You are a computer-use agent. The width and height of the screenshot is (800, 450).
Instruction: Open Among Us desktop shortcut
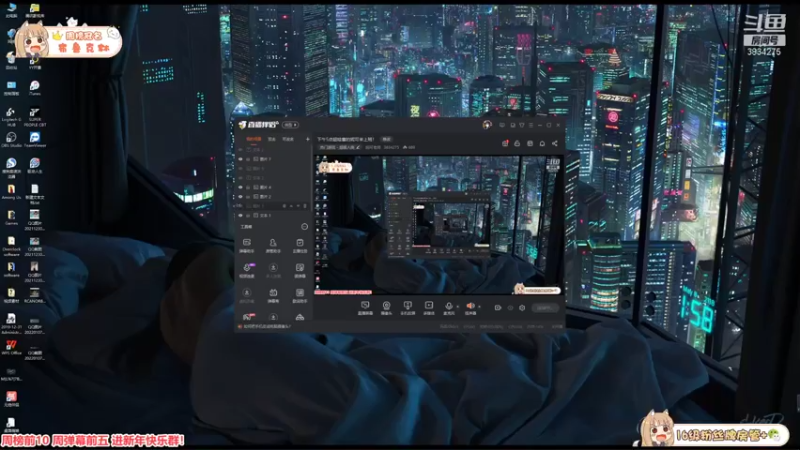(11, 192)
